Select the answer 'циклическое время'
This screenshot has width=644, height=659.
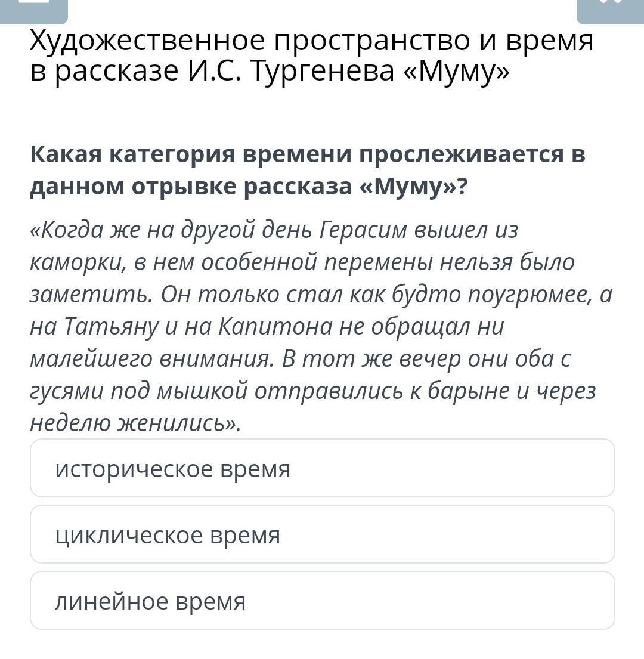click(322, 534)
